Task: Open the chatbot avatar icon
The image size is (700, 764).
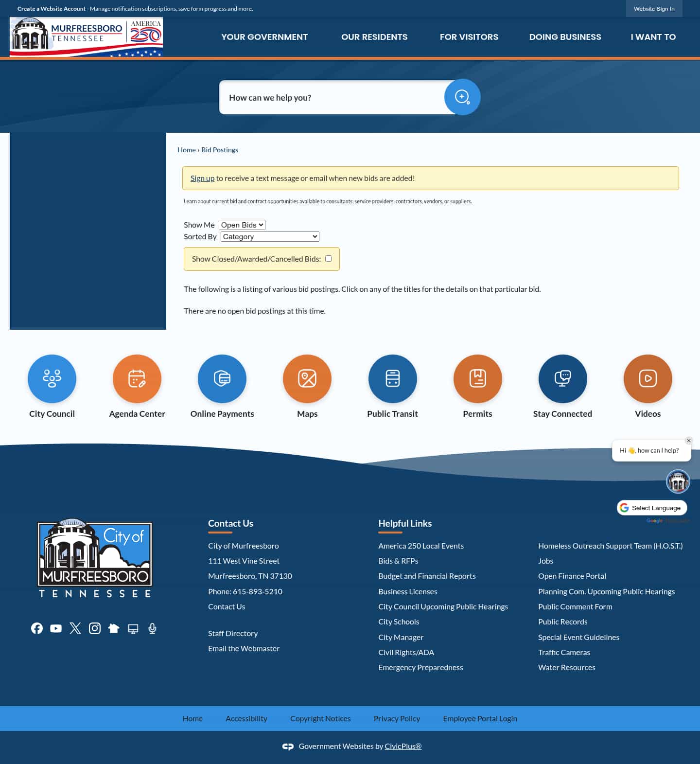Action: (678, 481)
